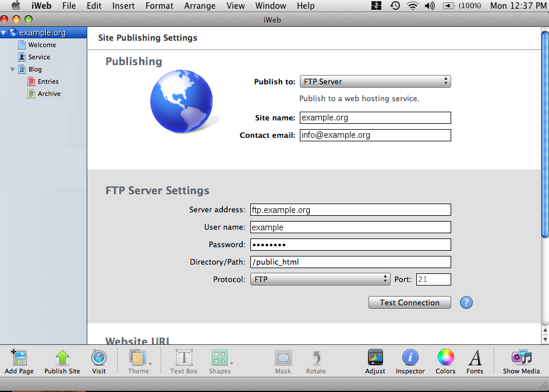Click the Spaces number 2 menu bar icon

click(377, 6)
